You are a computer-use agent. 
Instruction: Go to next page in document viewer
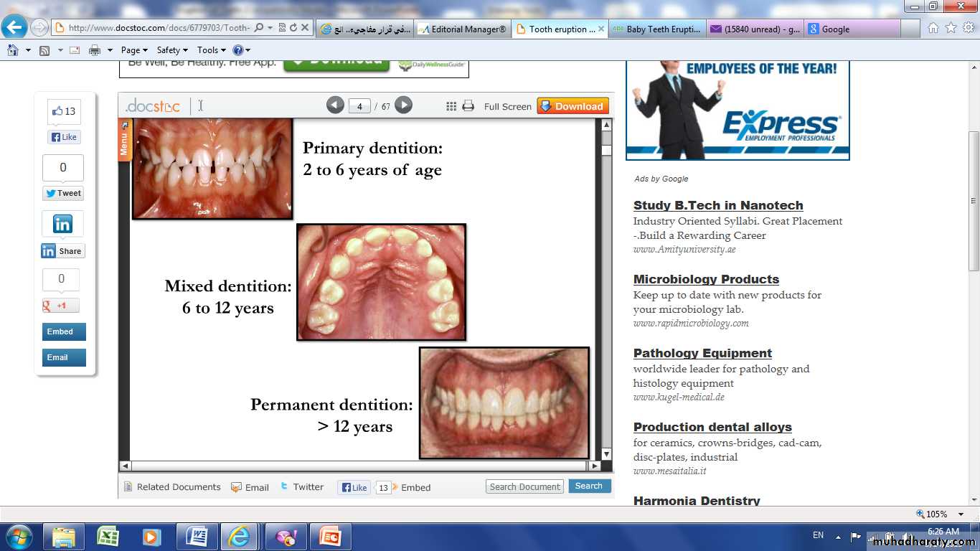tap(404, 105)
